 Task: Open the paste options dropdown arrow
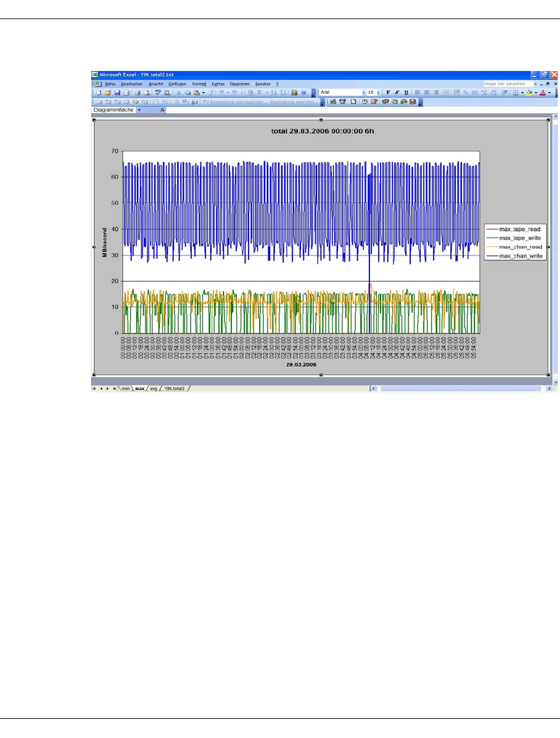[204, 93]
